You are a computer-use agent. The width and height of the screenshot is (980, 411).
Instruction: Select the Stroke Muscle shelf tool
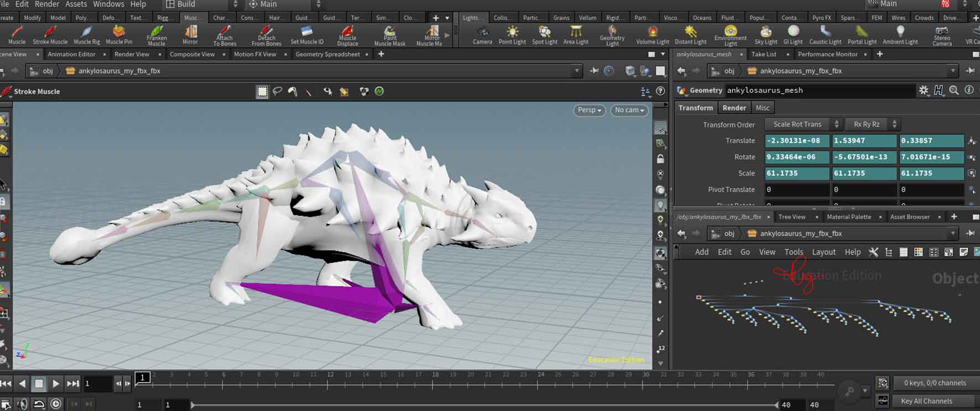[x=50, y=35]
